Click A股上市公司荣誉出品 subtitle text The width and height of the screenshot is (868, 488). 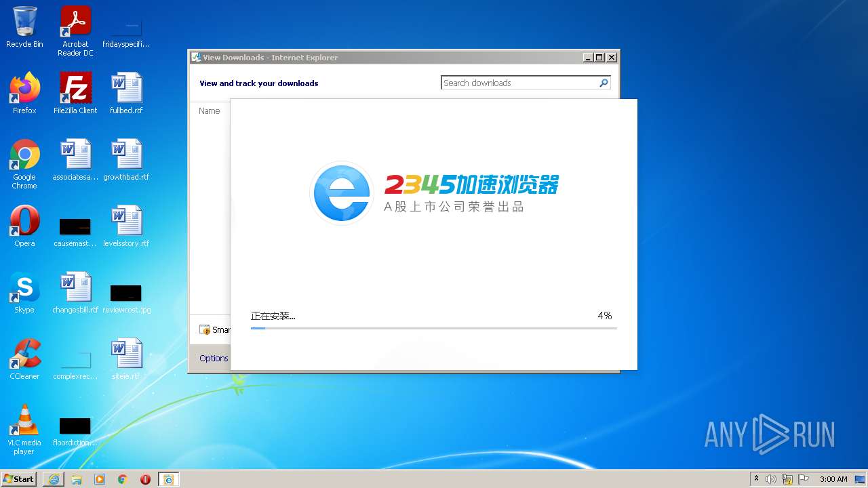(454, 207)
